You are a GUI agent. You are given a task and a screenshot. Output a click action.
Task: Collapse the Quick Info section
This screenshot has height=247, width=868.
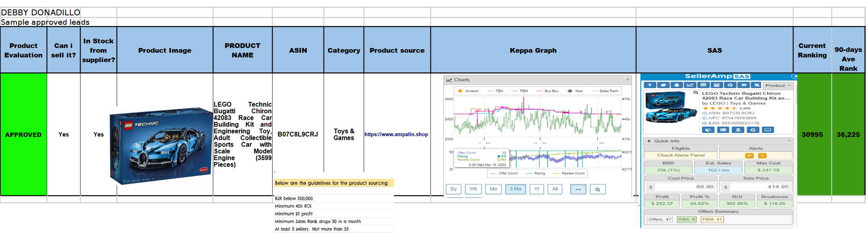coord(789,141)
